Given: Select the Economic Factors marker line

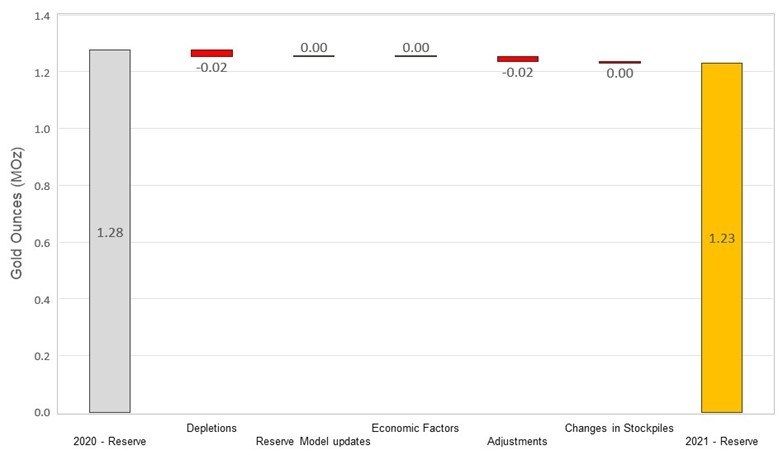Looking at the screenshot, I should click(415, 56).
